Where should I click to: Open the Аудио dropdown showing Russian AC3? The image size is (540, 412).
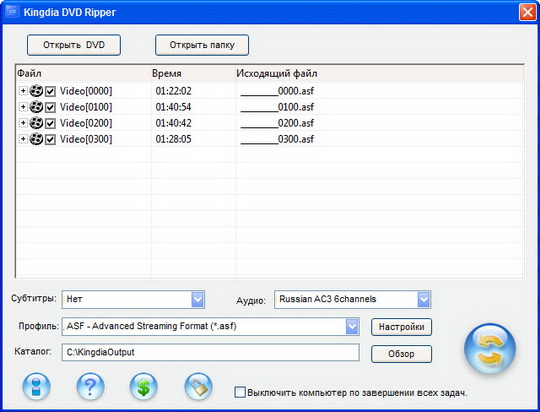click(x=424, y=299)
